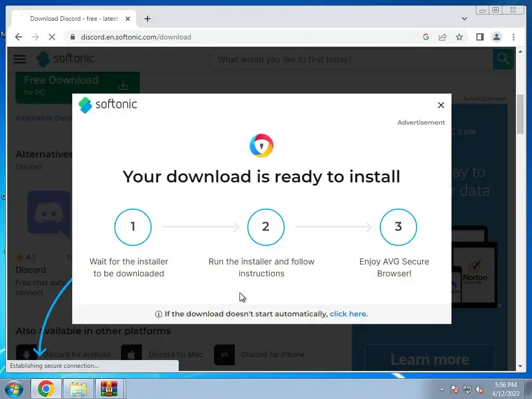532x399 pixels.
Task: Click 'Your download is ready to install' heading
Action: click(x=261, y=177)
